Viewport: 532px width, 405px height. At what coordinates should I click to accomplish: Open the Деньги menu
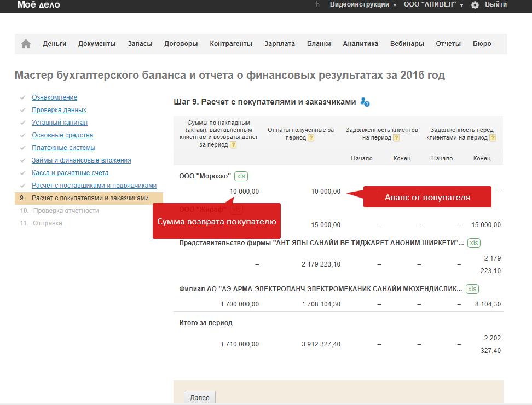55,44
